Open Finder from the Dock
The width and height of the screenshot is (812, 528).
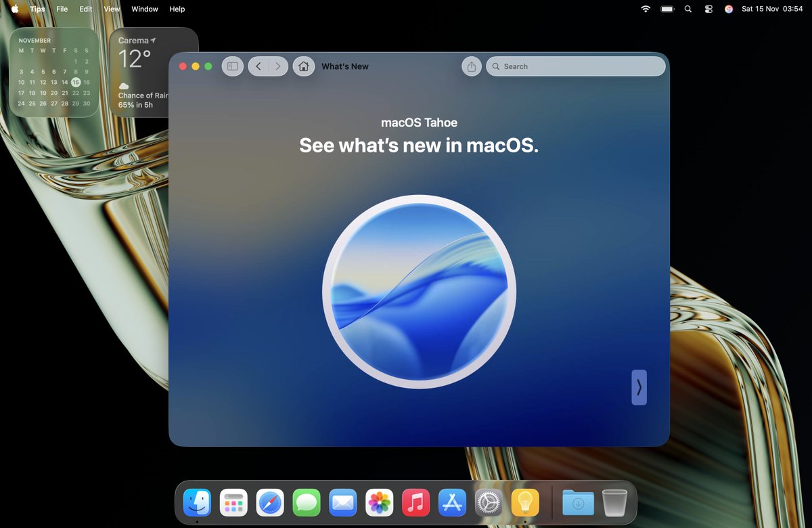coord(197,502)
